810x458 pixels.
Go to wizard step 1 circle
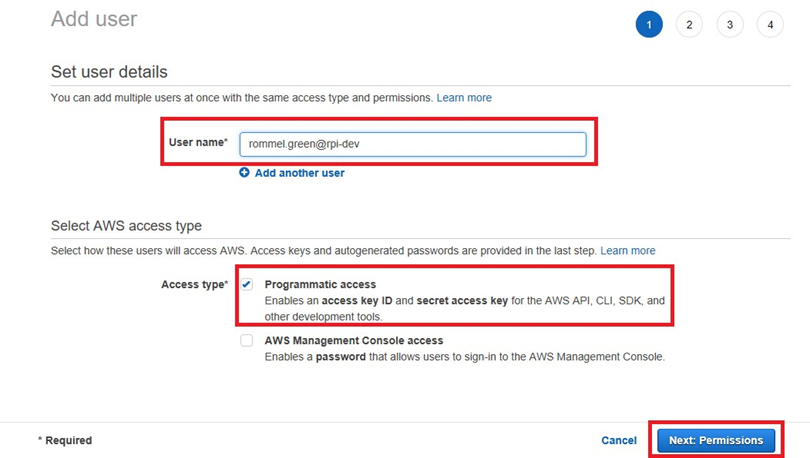tap(648, 25)
